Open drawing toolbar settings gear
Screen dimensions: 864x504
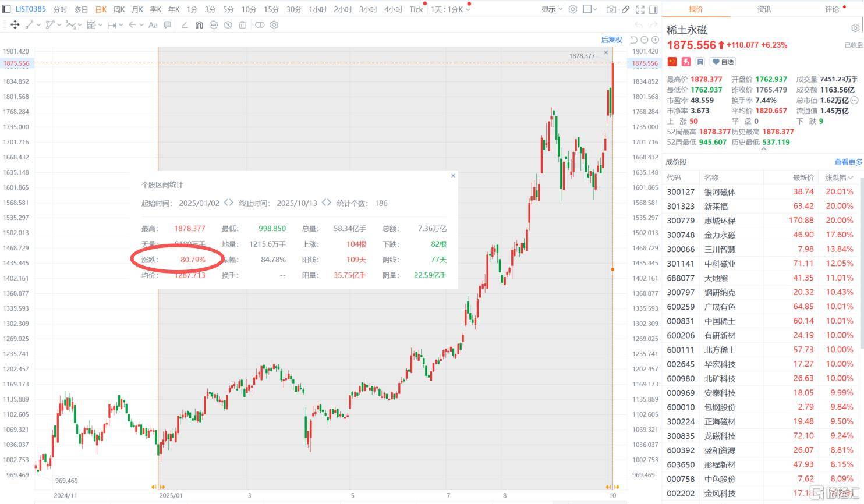tap(274, 25)
